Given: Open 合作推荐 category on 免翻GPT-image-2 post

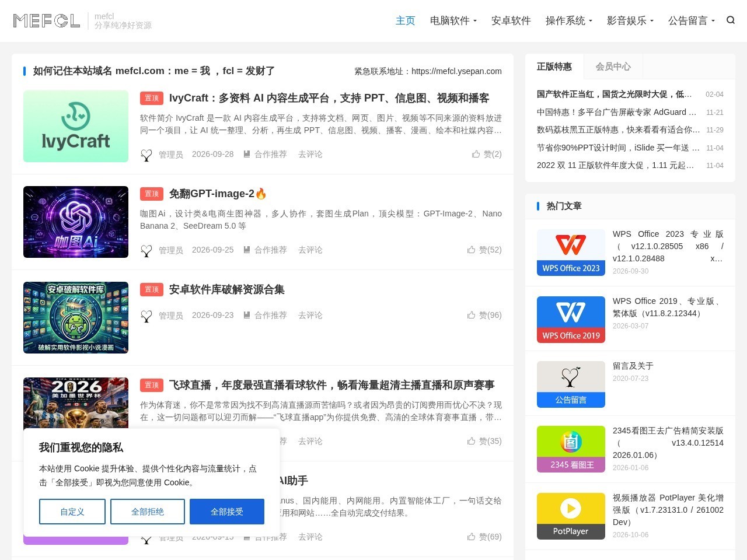Looking at the screenshot, I should (265, 250).
